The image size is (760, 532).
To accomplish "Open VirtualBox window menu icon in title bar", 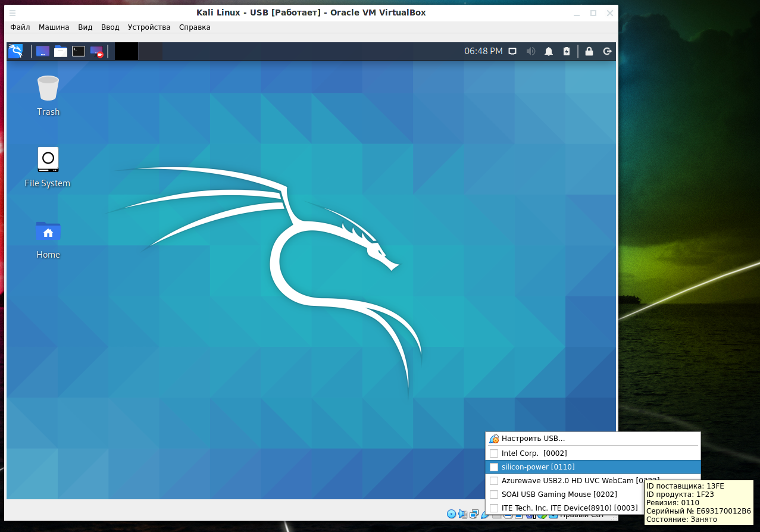I will click(12, 12).
